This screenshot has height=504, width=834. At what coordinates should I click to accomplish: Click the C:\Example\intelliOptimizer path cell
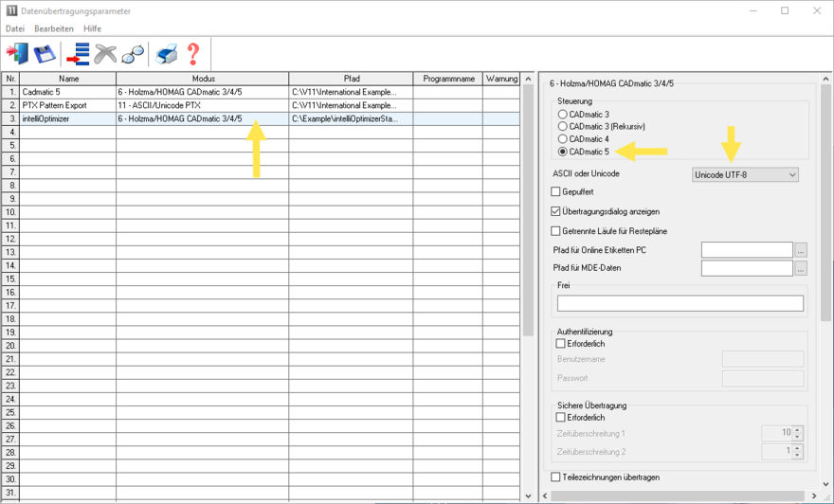point(351,119)
